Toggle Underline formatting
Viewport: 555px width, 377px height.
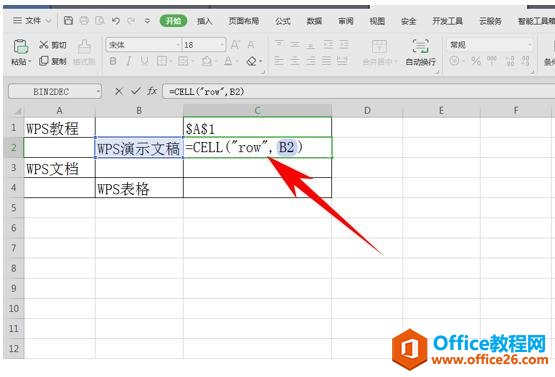144,61
